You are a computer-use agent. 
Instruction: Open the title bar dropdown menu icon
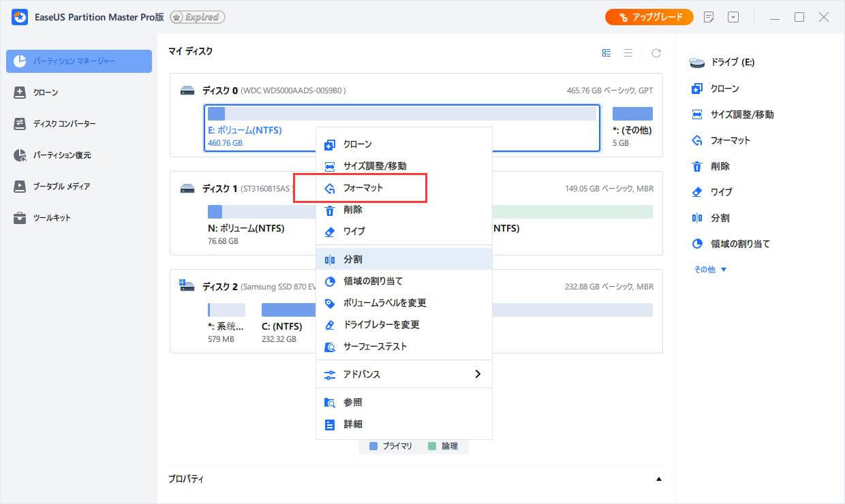[x=733, y=18]
